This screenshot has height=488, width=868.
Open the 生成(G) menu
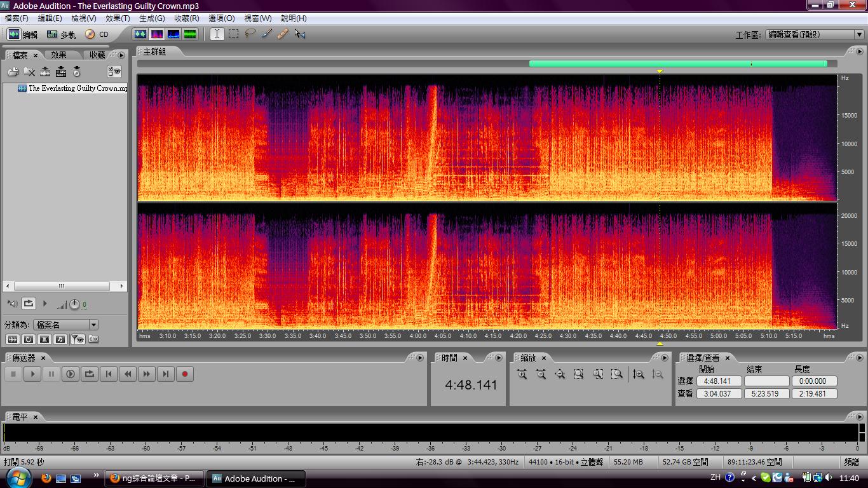(x=152, y=18)
